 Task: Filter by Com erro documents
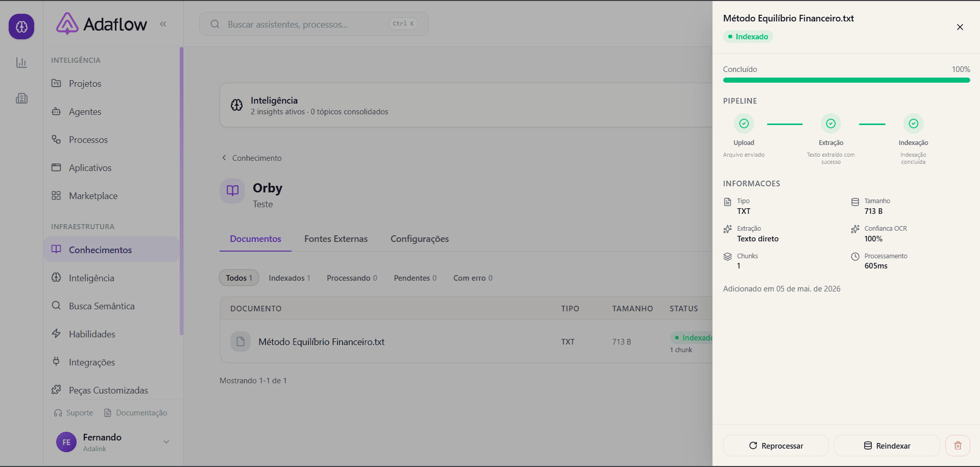click(473, 278)
